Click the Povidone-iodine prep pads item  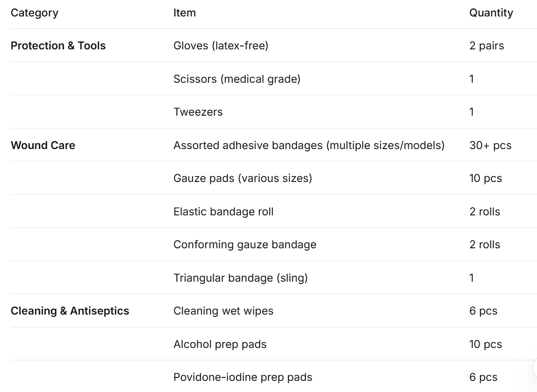(242, 377)
